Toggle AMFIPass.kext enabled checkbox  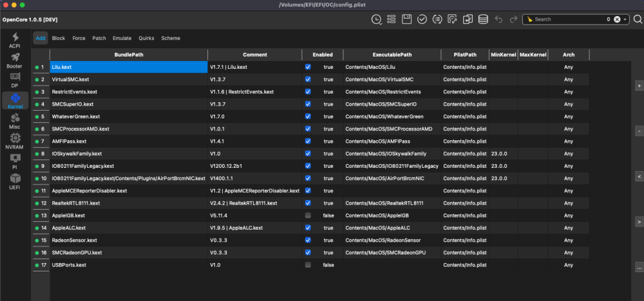tap(308, 141)
